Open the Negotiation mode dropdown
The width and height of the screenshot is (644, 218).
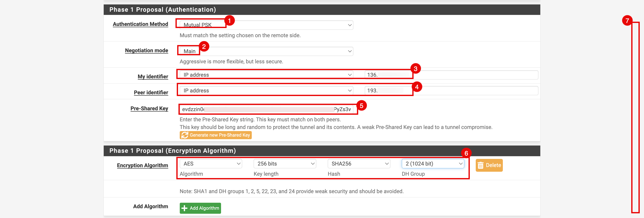coord(266,51)
